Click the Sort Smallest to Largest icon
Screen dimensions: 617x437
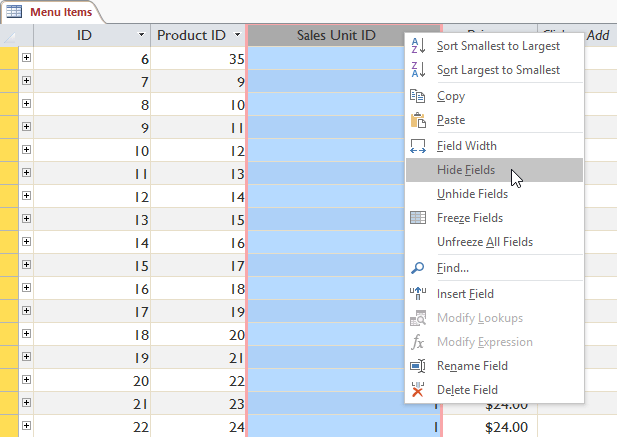(419, 46)
